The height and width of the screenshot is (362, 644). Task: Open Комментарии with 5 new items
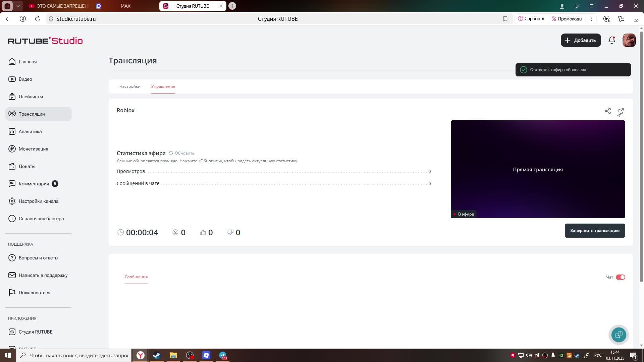click(x=33, y=184)
